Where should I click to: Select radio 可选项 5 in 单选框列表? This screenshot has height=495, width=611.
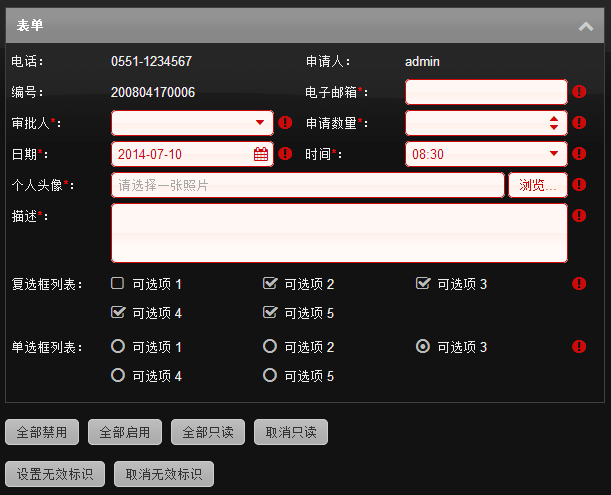[270, 375]
